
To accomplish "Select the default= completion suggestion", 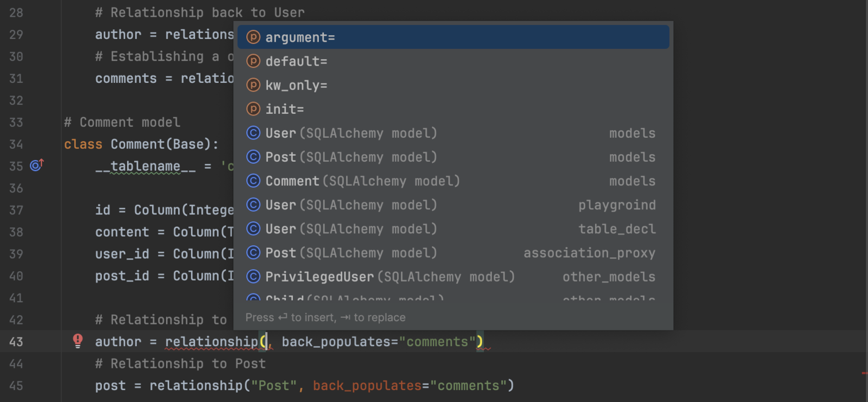I will [296, 61].
